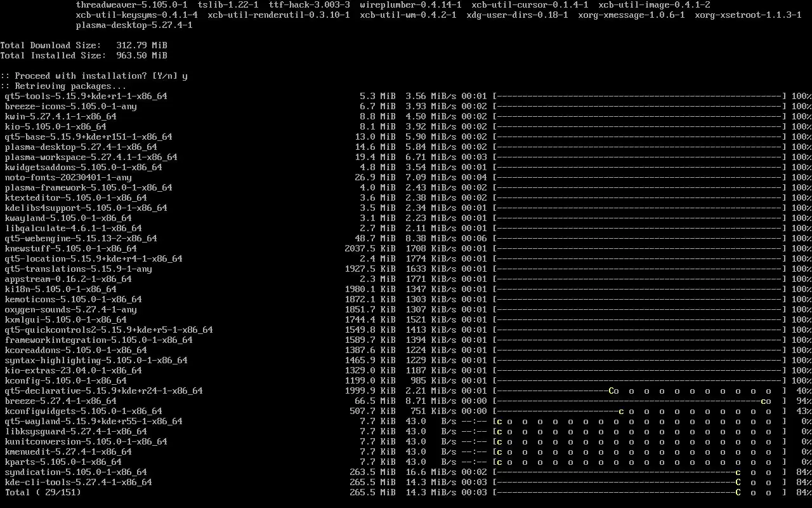Select the kwidgetsaddons-5.105.0-1-x86_64 entry
This screenshot has width=812, height=508.
click(x=84, y=167)
